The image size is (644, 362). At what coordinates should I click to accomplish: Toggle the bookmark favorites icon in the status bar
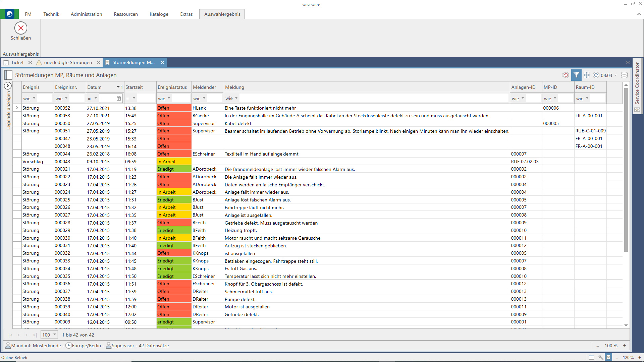608,357
